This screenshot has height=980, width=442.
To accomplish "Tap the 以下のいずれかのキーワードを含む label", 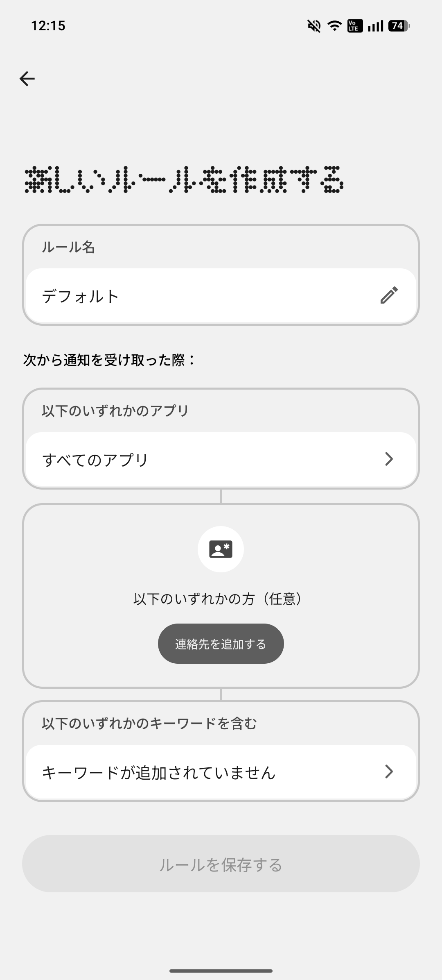I will pos(149,724).
